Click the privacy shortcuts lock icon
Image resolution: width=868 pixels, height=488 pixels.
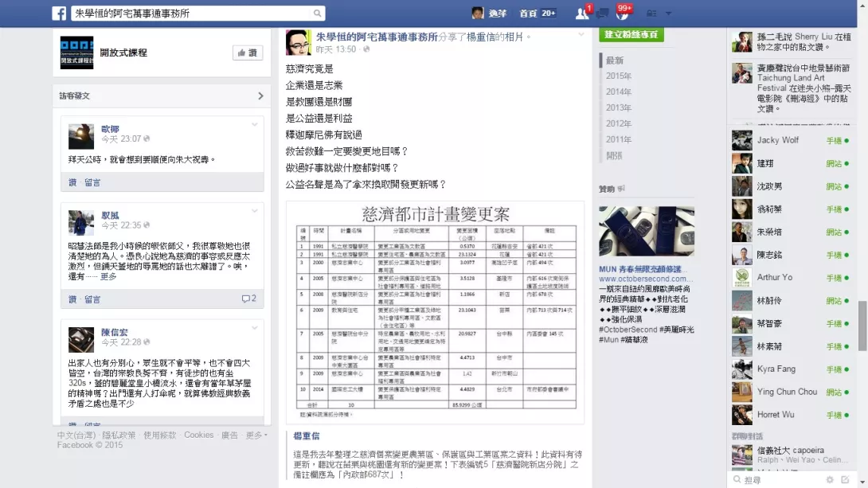point(651,14)
